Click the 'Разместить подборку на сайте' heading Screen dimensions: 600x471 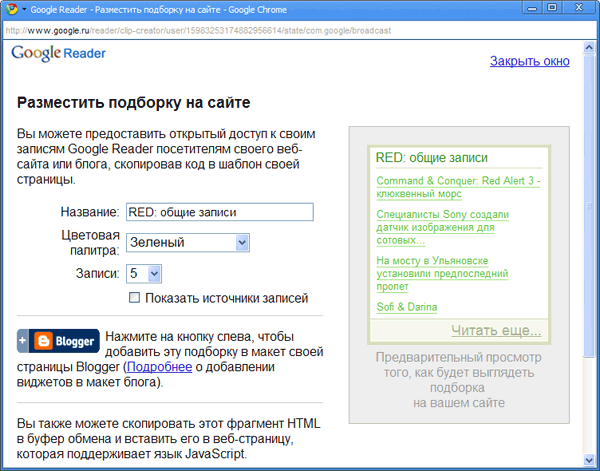134,103
